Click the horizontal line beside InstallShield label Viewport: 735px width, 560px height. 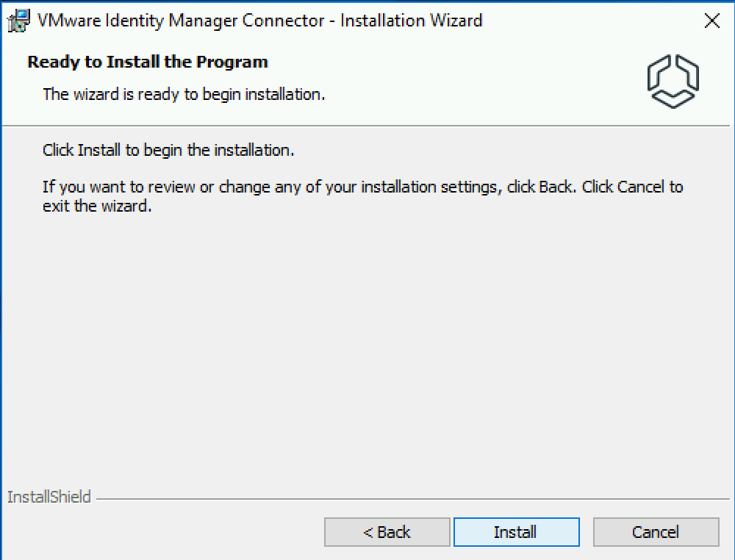(x=412, y=498)
